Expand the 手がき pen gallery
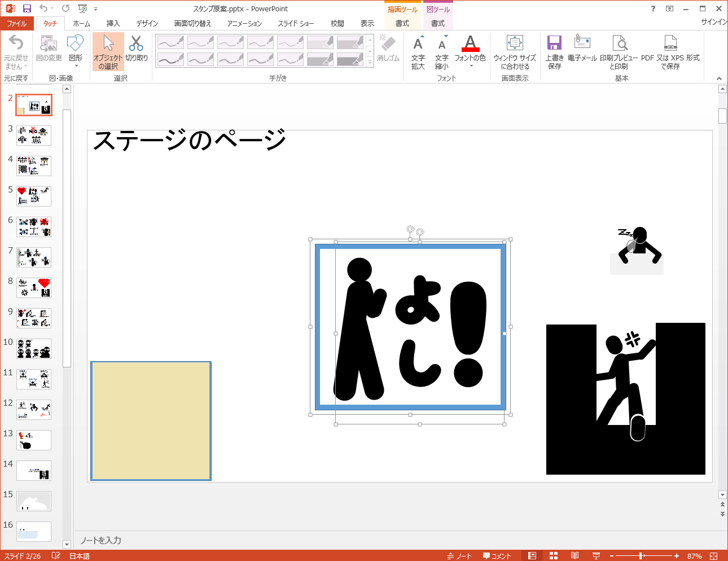The image size is (728, 561). click(x=371, y=63)
